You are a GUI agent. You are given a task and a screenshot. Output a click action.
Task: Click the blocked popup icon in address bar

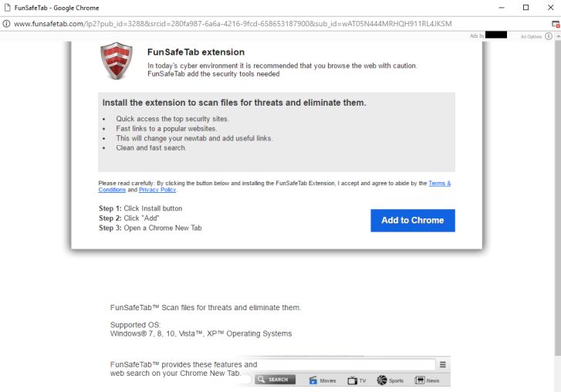click(555, 24)
